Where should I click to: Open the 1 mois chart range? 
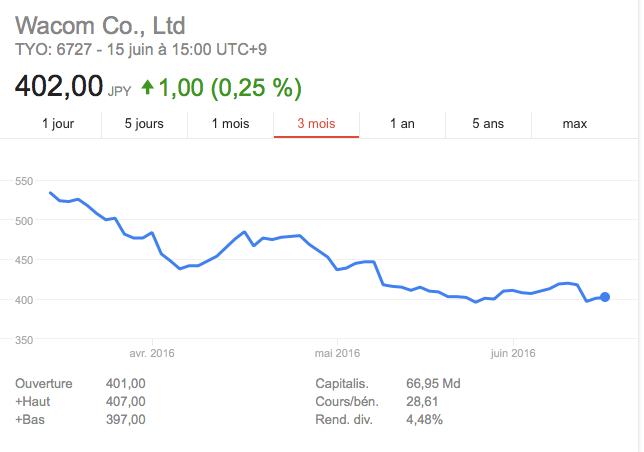[230, 124]
